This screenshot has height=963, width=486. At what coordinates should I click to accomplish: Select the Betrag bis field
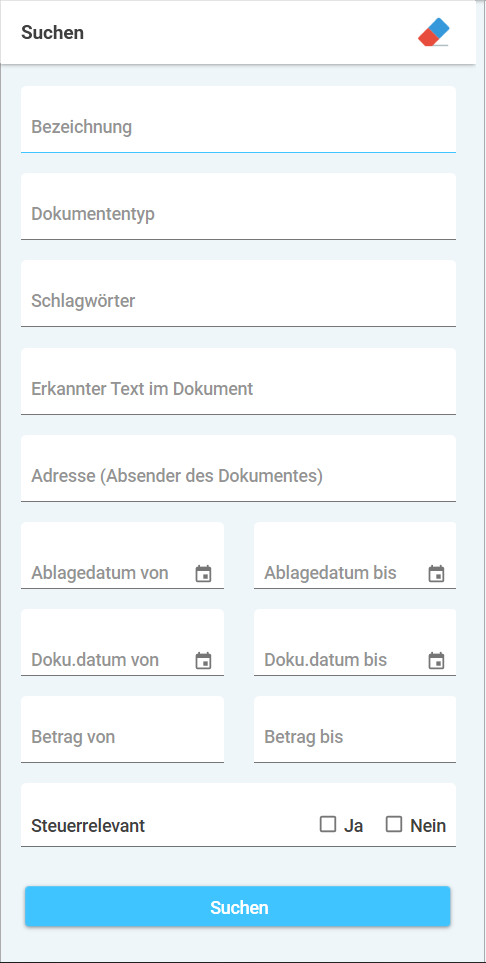(x=355, y=730)
